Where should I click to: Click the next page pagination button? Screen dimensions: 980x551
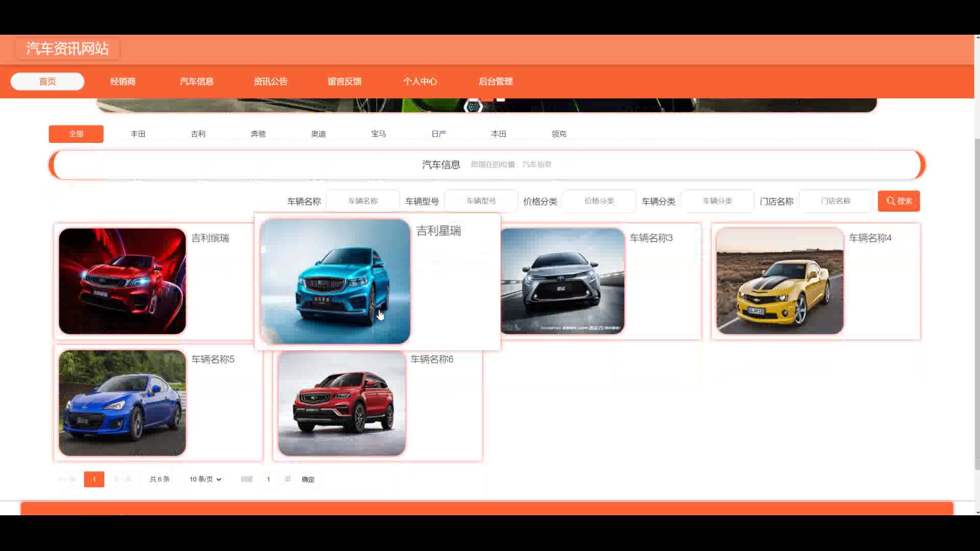coord(122,479)
